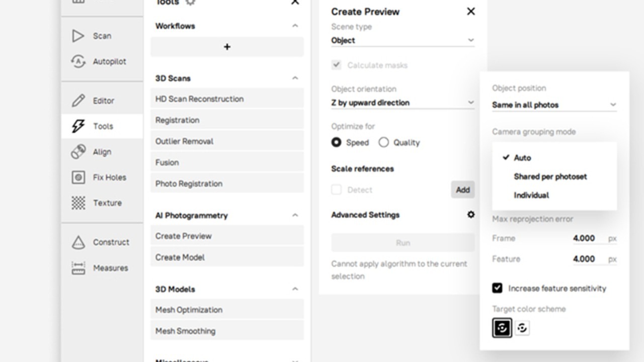Open the Create Model tool
The width and height of the screenshot is (644, 362).
click(227, 257)
